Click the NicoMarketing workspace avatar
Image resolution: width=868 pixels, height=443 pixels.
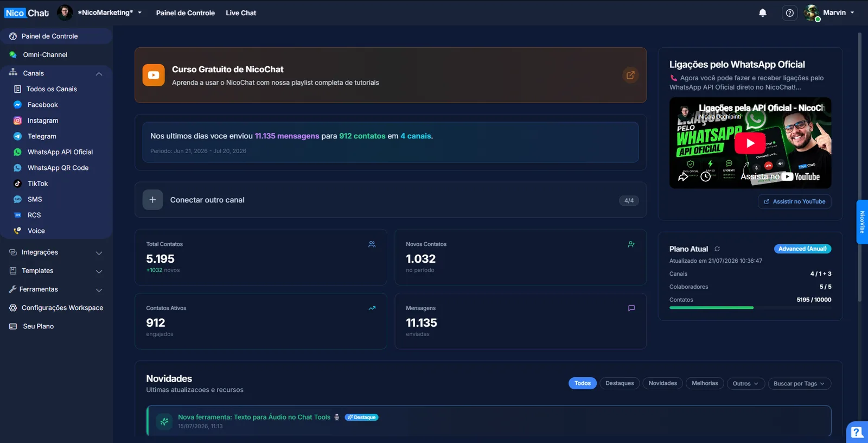65,12
